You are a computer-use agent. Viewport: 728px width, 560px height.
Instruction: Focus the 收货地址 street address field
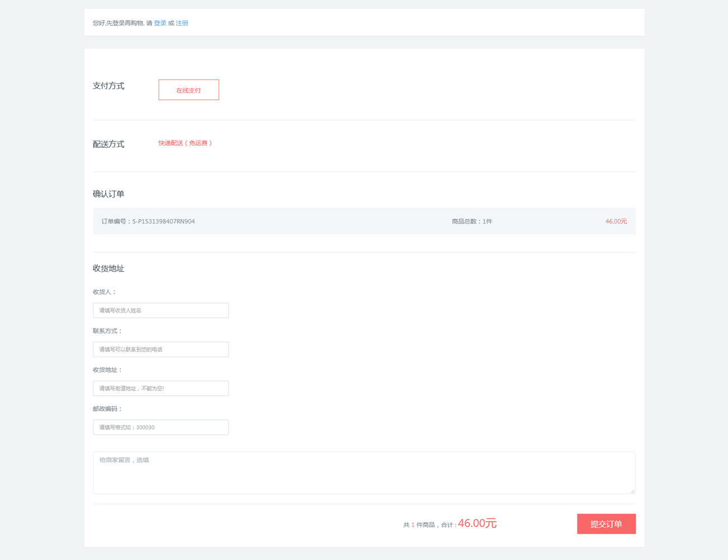(x=161, y=388)
